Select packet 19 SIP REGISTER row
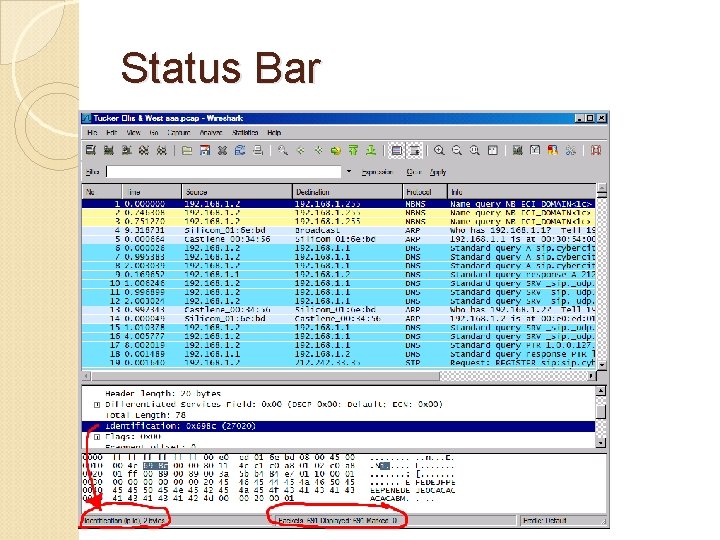720x540 pixels. pyautogui.click(x=338, y=363)
